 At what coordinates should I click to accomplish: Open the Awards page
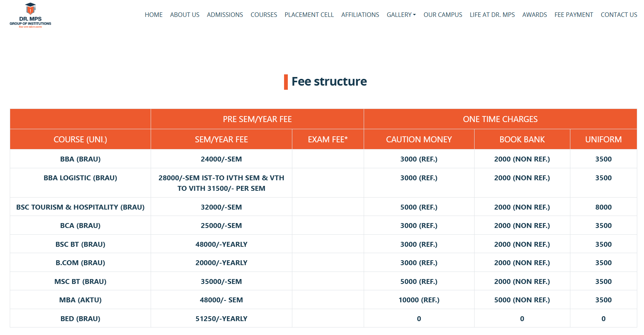[534, 15]
